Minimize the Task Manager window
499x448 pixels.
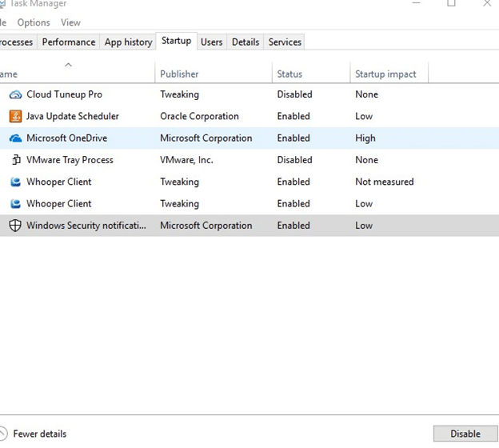click(417, 3)
